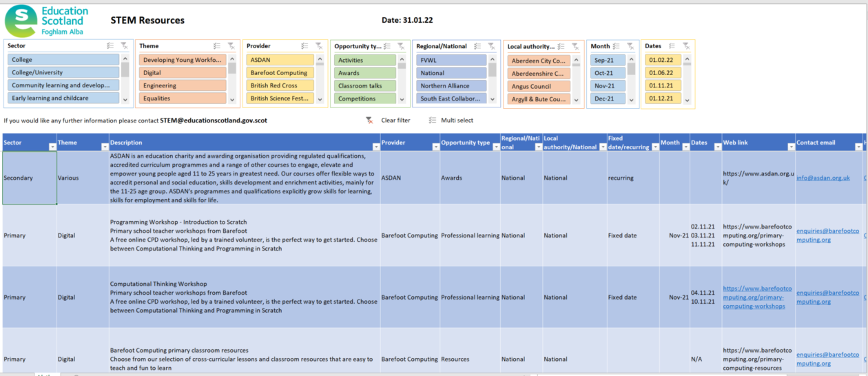868x376 pixels.
Task: Select the Nov-21 month slicer button
Action: point(608,85)
